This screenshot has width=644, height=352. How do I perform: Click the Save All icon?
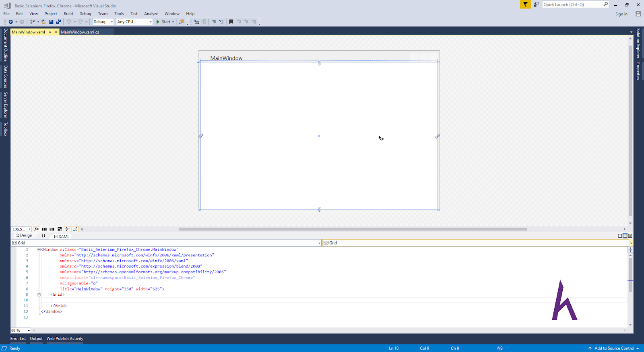(x=59, y=22)
